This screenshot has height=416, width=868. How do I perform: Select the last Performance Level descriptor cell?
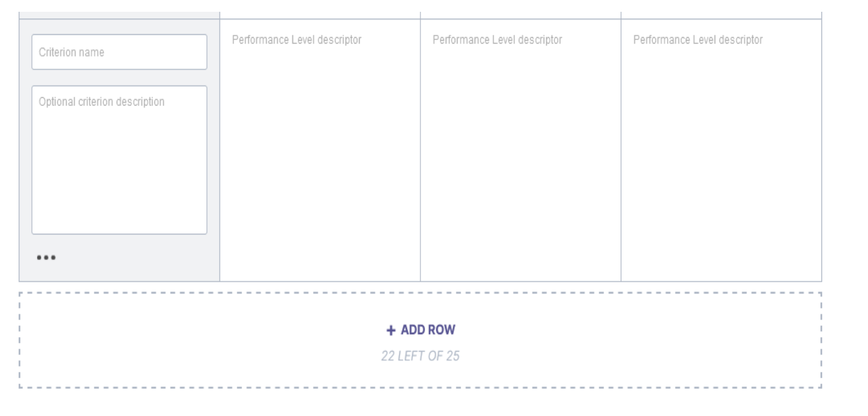tap(721, 150)
